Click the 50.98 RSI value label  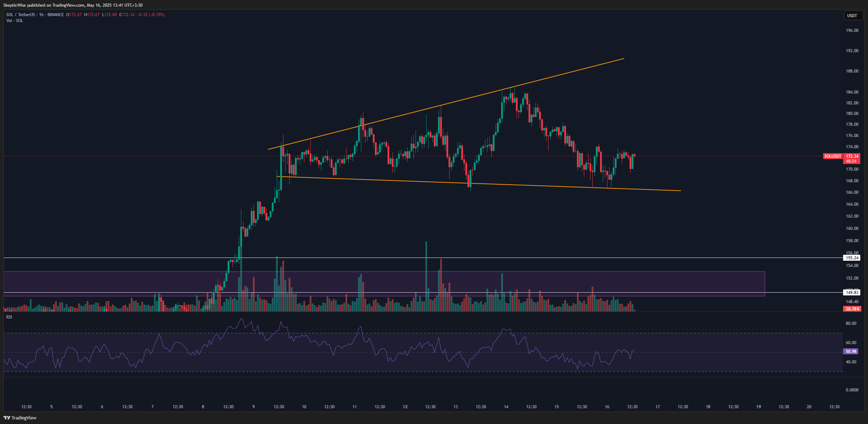(851, 351)
